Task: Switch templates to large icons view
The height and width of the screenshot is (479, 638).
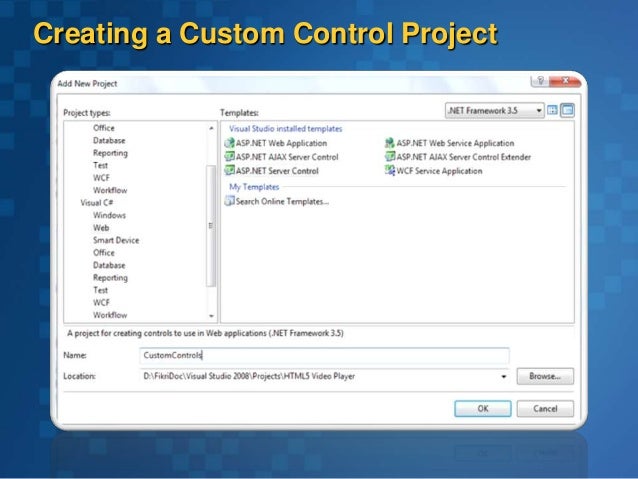Action: click(x=552, y=110)
